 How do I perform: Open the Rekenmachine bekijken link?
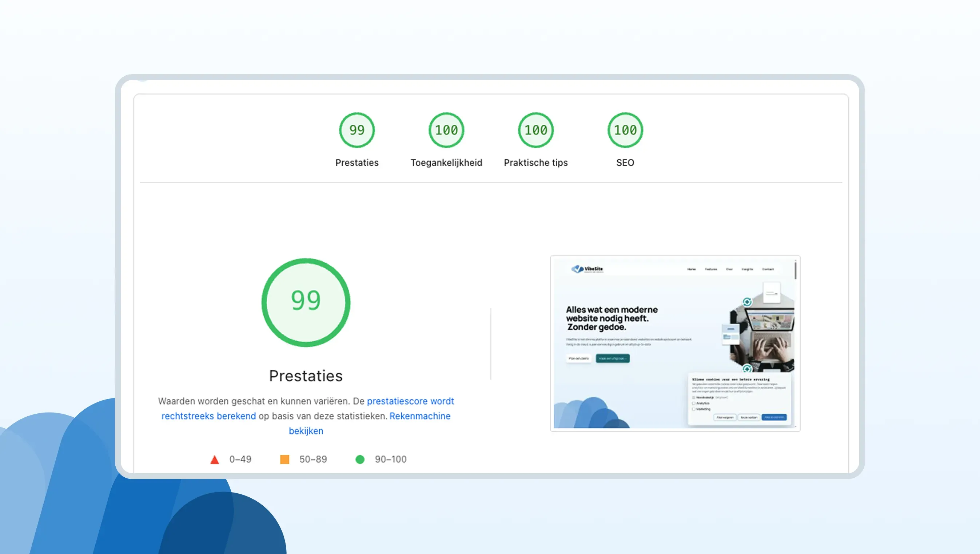click(419, 416)
